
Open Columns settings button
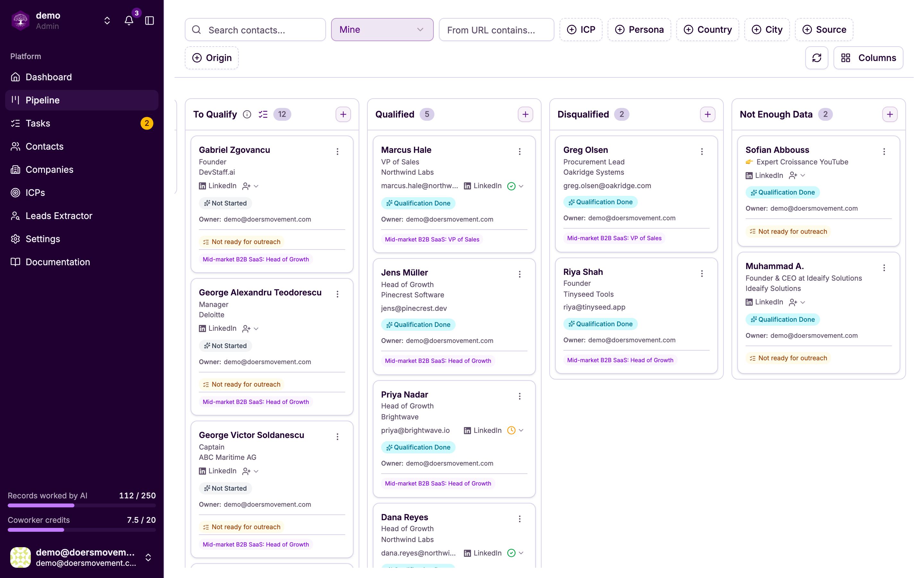tap(868, 58)
